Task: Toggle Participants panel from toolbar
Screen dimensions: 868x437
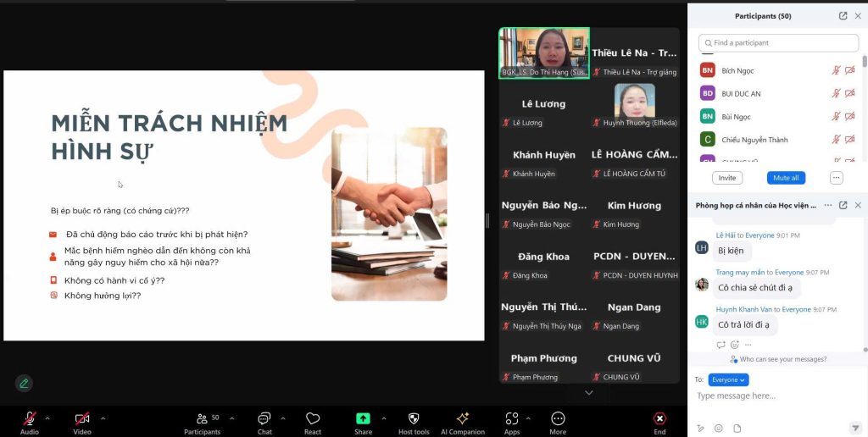Action: click(202, 419)
